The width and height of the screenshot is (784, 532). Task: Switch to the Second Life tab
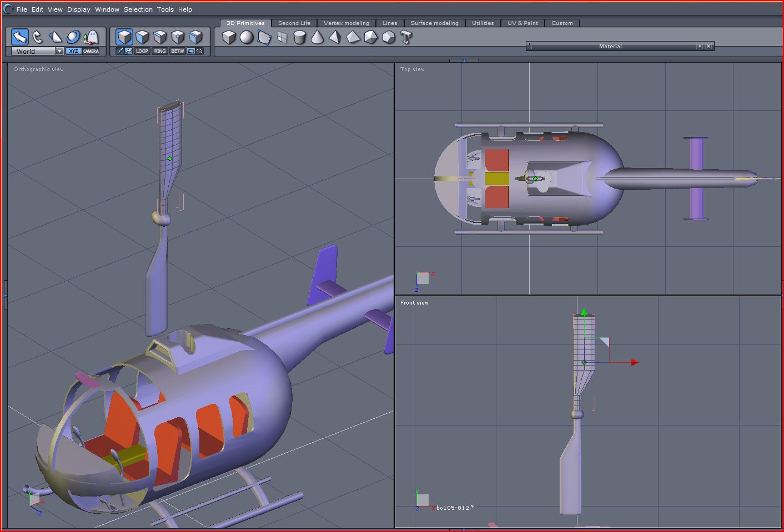(x=294, y=23)
